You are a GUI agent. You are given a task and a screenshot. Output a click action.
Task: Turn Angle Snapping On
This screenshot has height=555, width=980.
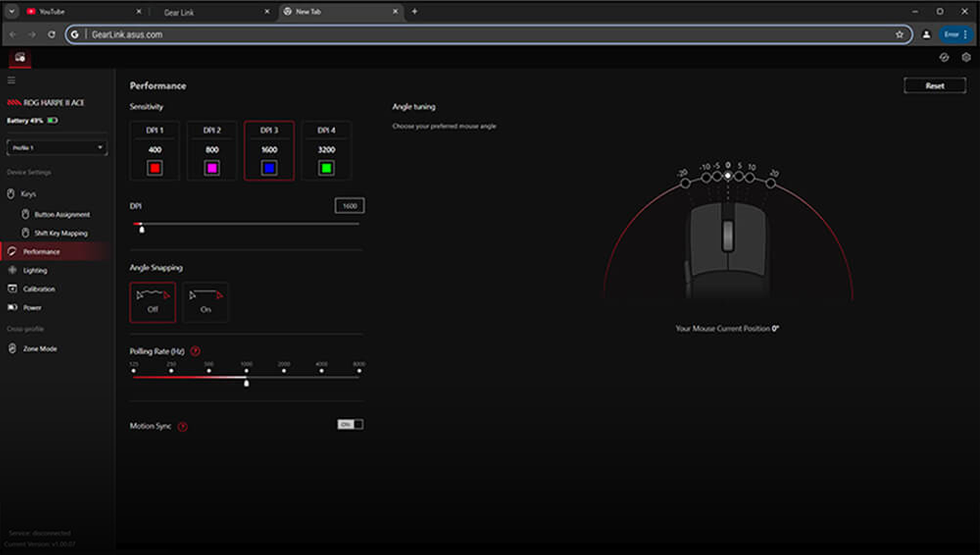pos(206,302)
